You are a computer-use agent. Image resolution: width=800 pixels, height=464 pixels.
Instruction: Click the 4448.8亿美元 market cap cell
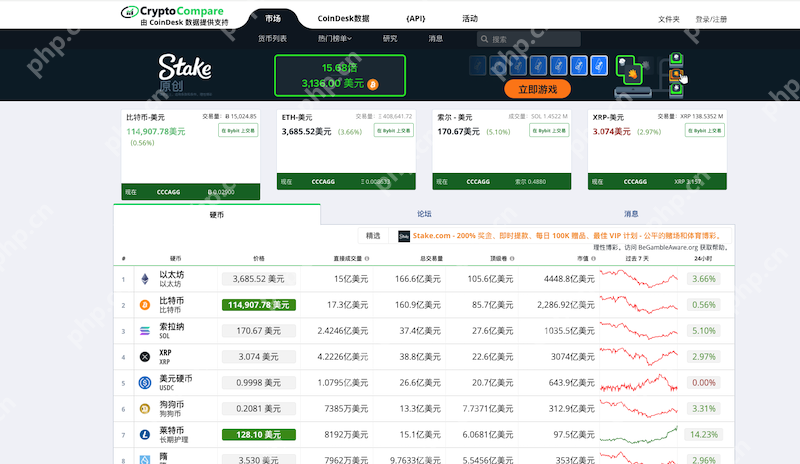pos(569,279)
